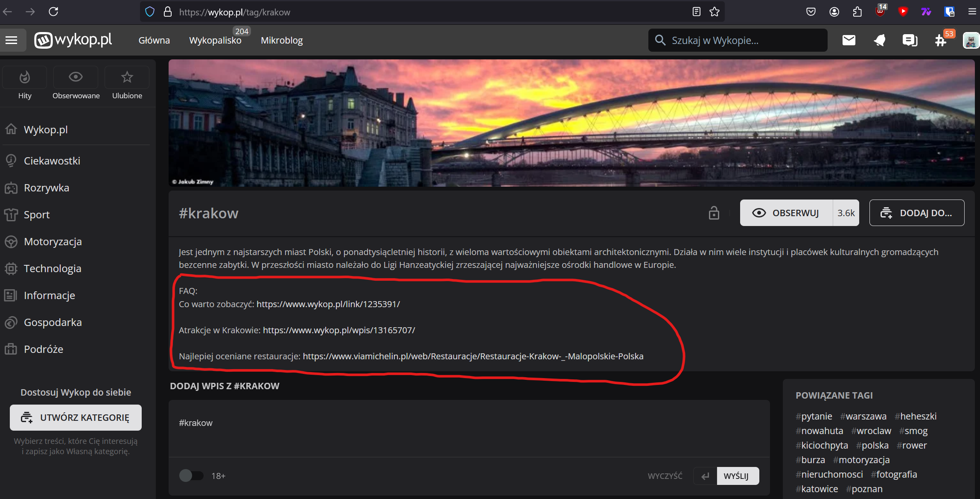Open Obserwowane eye view in sidebar

76,77
